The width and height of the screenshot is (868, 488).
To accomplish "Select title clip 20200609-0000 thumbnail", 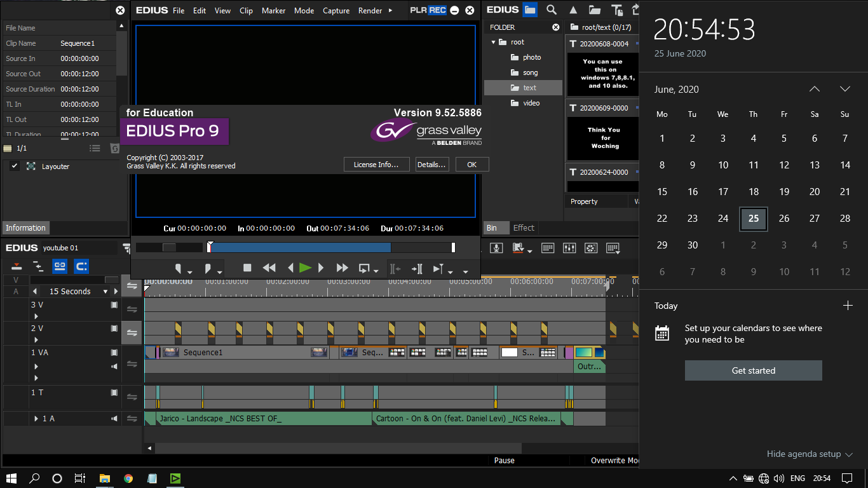I will click(602, 138).
